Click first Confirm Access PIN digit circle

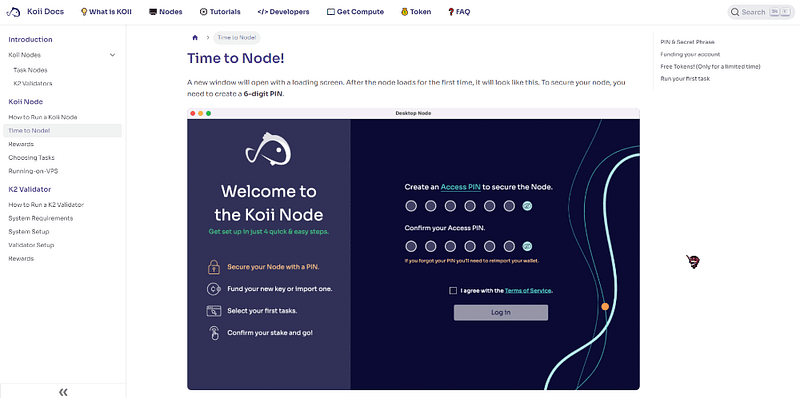click(x=411, y=247)
